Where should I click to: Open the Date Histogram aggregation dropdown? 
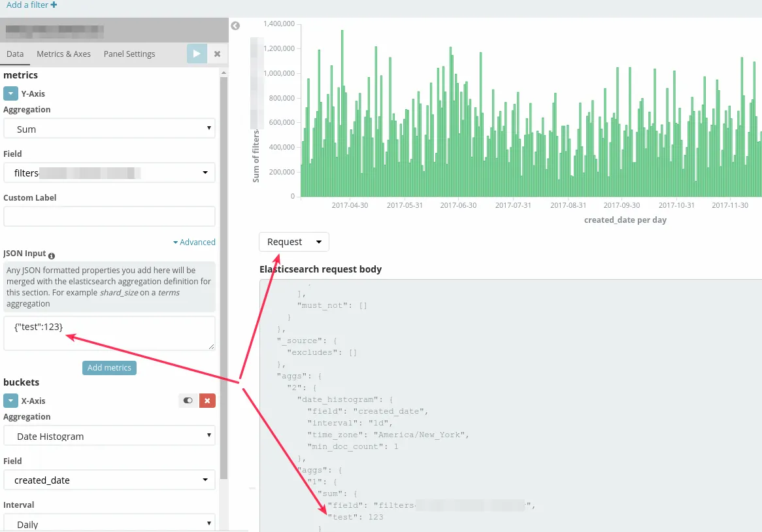coord(109,436)
